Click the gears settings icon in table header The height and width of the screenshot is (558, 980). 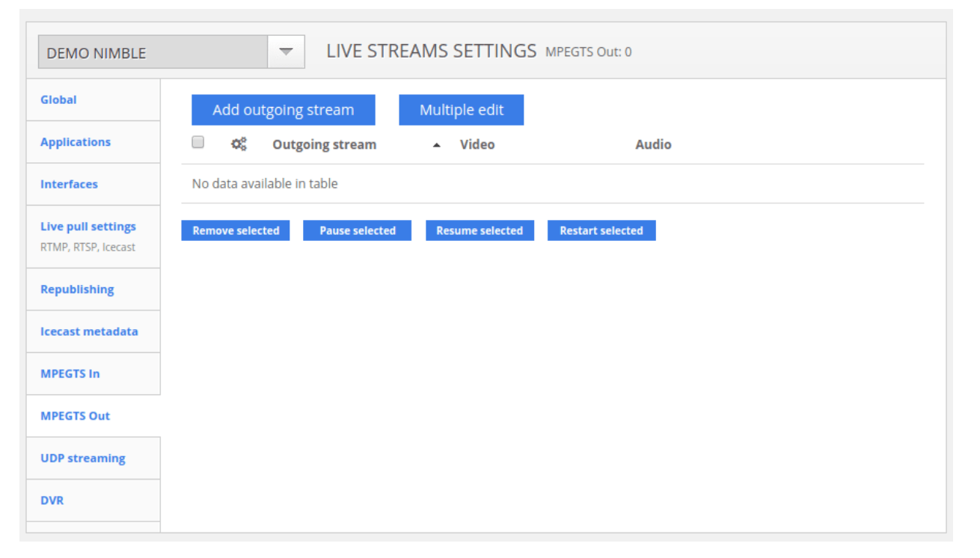tap(239, 144)
